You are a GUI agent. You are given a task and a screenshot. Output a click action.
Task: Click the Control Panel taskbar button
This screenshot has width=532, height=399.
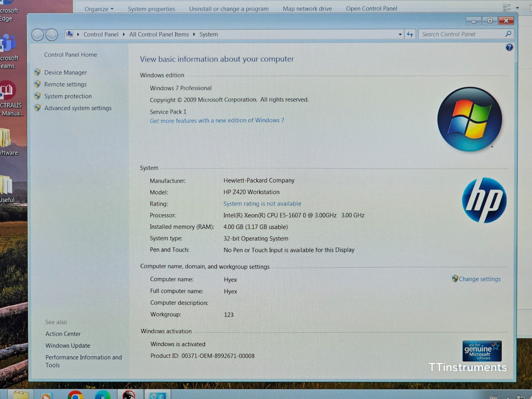pos(158,395)
